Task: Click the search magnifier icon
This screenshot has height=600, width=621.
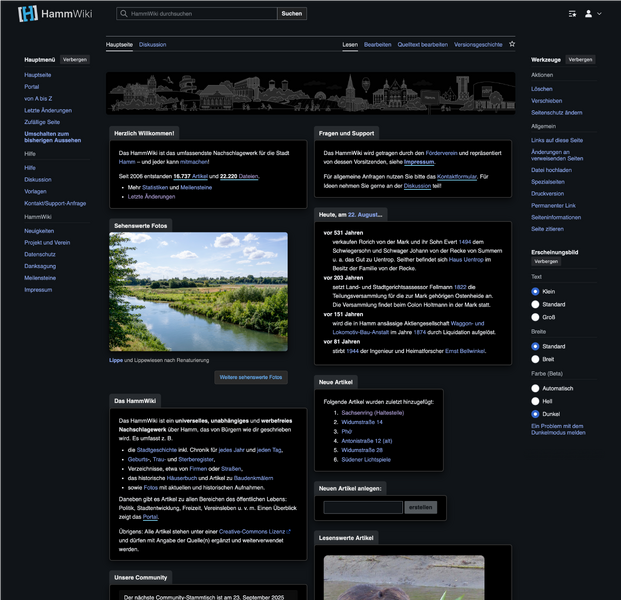Action: (123, 14)
